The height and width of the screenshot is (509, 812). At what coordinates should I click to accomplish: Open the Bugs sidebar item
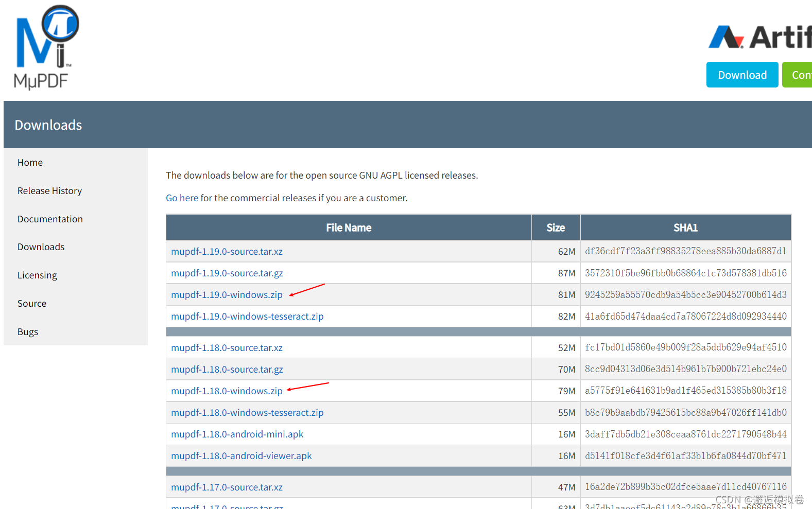[x=28, y=332]
